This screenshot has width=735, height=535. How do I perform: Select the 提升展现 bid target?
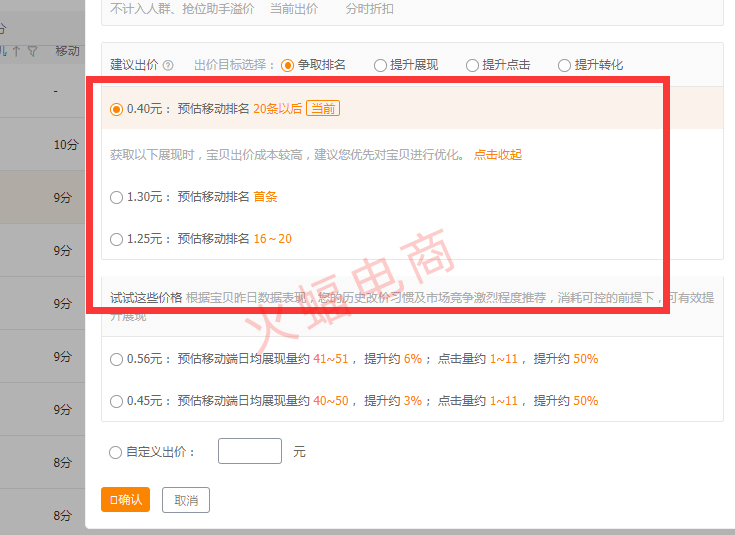click(380, 65)
